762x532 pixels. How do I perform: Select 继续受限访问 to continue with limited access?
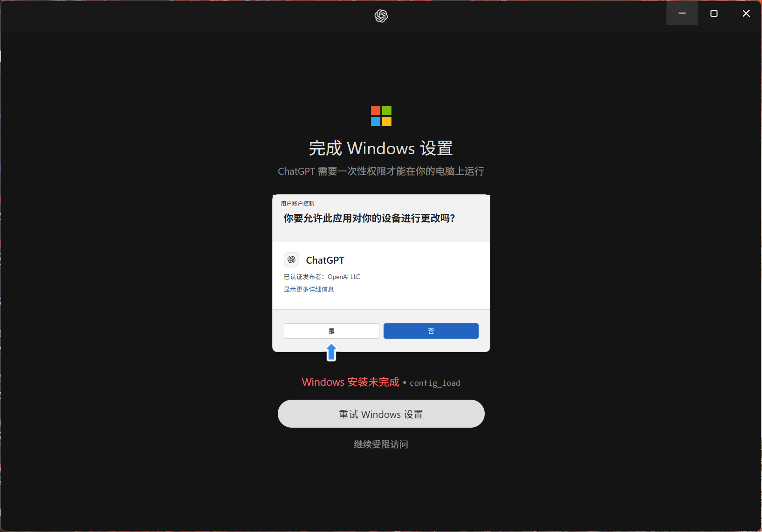point(381,444)
